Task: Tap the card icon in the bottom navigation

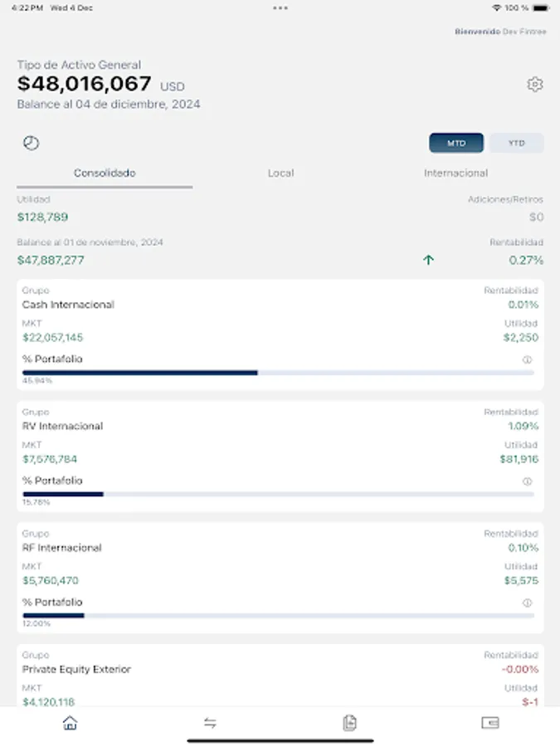Action: tap(489, 723)
